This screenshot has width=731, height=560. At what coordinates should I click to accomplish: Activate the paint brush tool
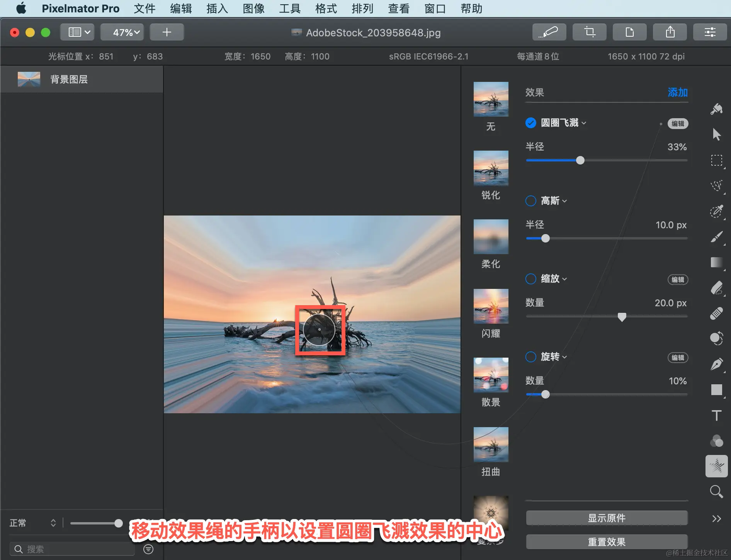[717, 236]
